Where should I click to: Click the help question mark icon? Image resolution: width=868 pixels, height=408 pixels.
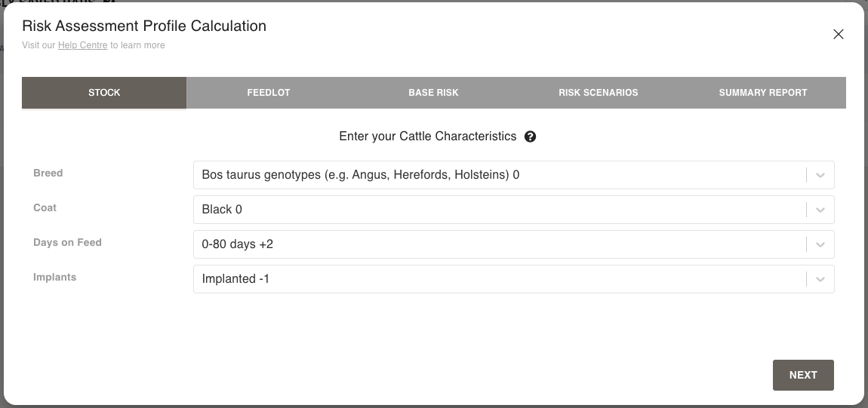coord(531,137)
